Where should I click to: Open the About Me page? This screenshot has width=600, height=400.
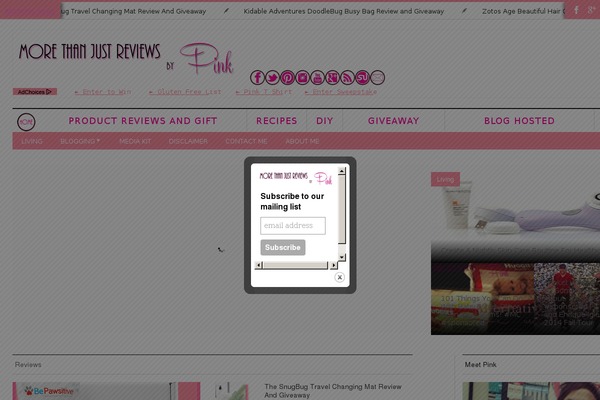tap(302, 141)
